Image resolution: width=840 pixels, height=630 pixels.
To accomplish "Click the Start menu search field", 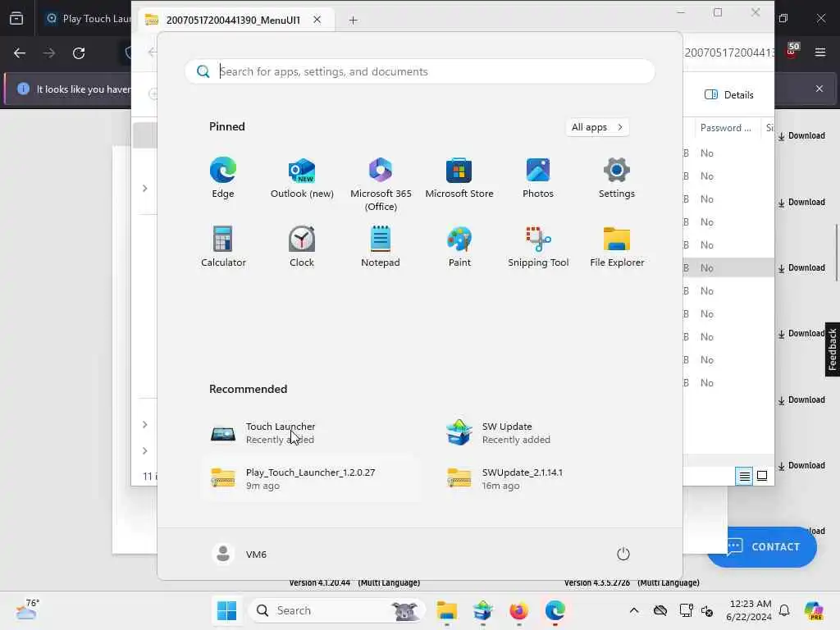I will (x=420, y=71).
